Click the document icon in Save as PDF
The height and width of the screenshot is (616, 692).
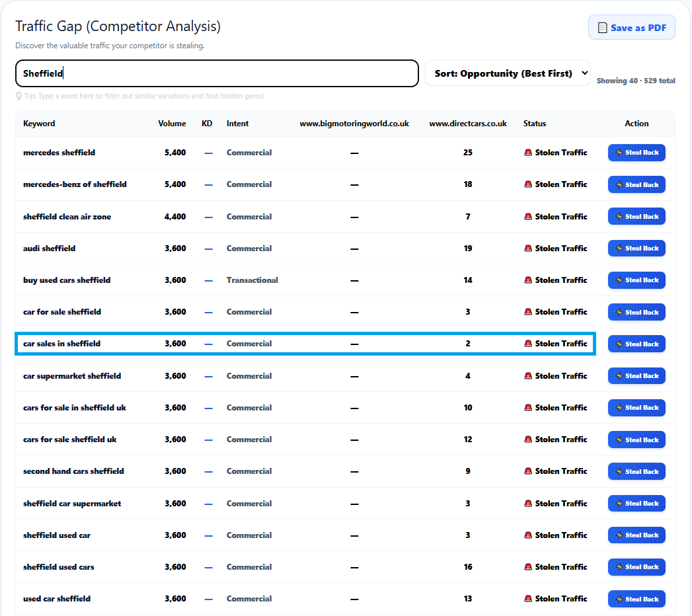point(602,28)
